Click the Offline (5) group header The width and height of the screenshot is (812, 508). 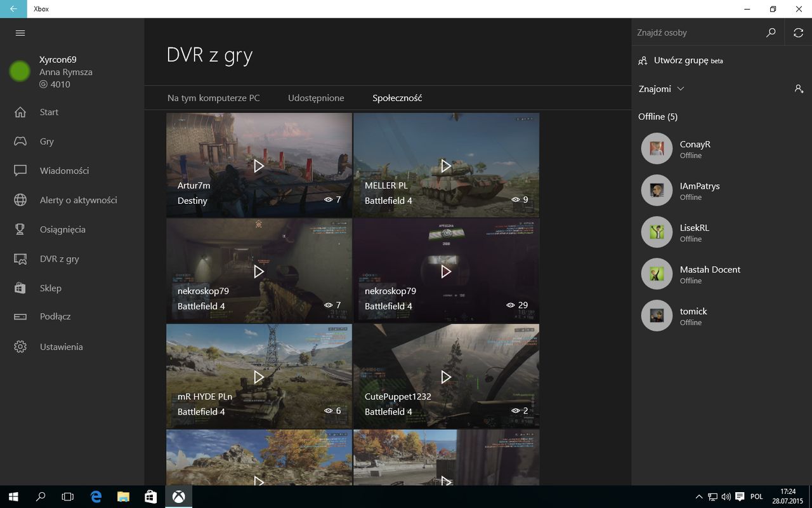pyautogui.click(x=658, y=116)
